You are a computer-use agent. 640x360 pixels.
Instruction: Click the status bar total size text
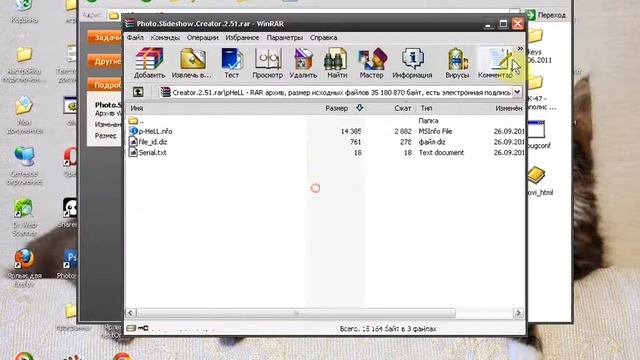[388, 329]
